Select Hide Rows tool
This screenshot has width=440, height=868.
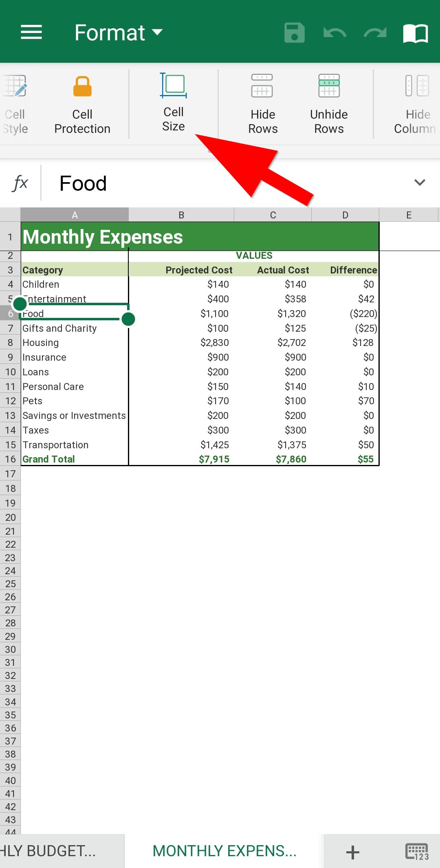pyautogui.click(x=263, y=105)
